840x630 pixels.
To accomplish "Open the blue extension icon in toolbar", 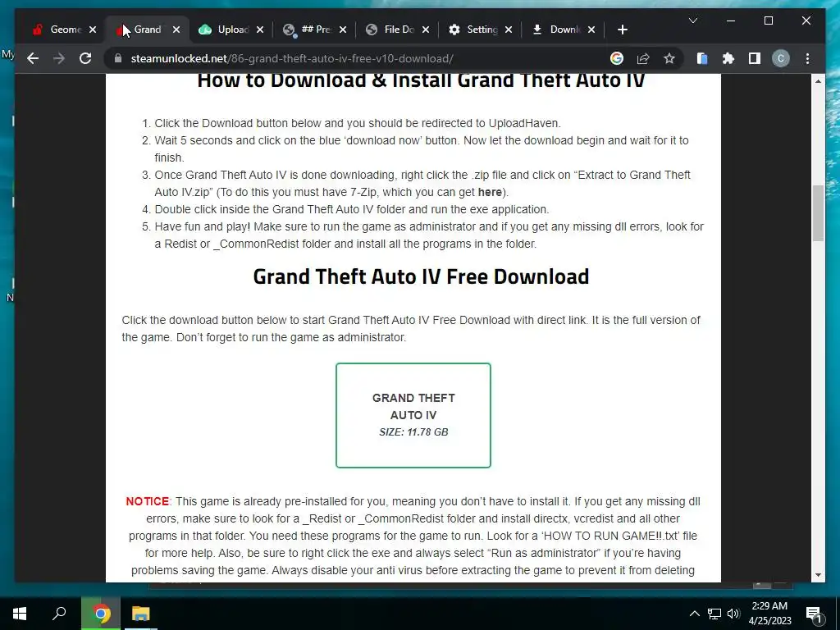I will pos(702,58).
